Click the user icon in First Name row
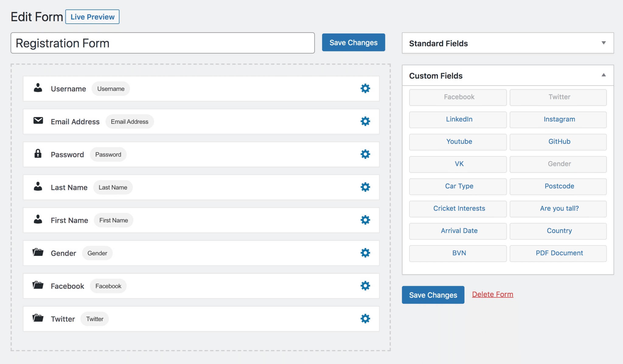The image size is (623, 364). 38,219
